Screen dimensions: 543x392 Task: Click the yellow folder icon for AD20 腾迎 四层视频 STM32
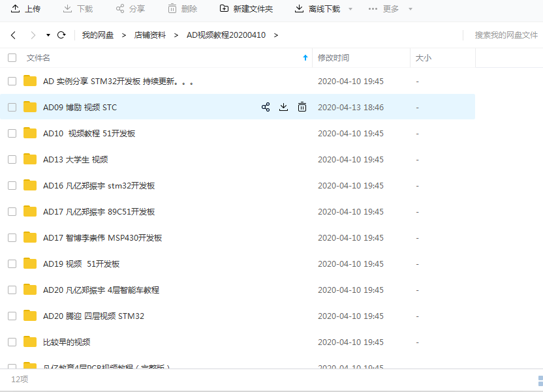30,316
